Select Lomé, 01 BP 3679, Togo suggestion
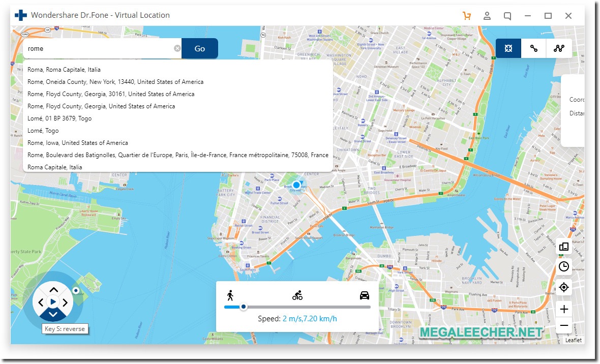This screenshot has height=364, width=600. click(178, 118)
